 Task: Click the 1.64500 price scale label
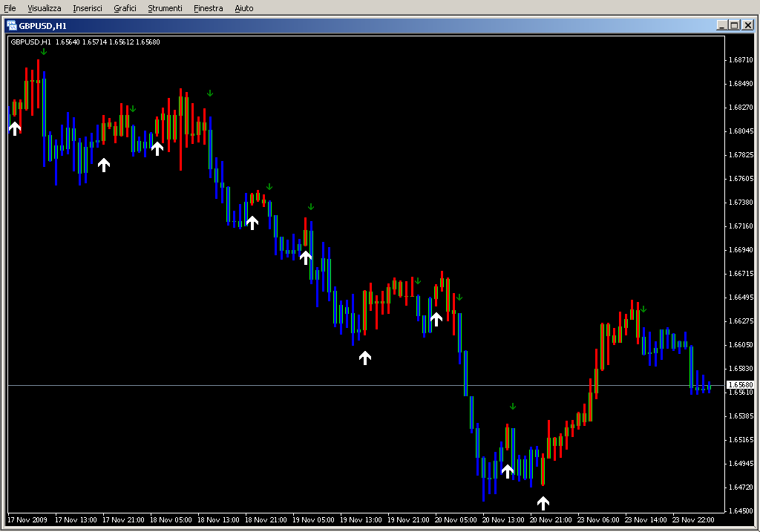[x=741, y=511]
